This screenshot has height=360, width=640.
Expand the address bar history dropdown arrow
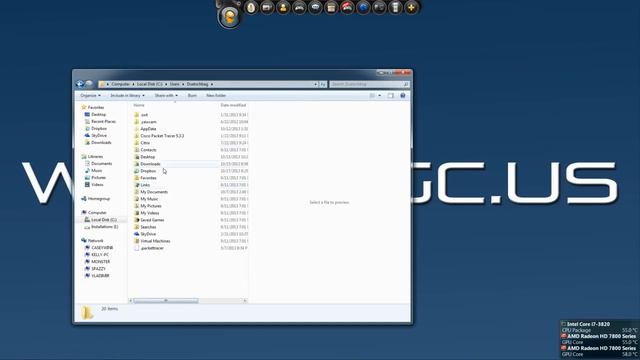click(316, 84)
